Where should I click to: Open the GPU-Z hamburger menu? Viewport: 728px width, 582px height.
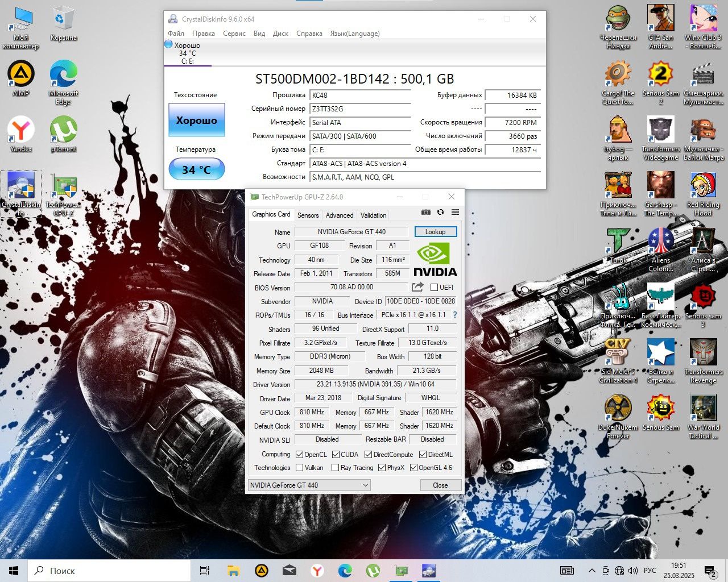[455, 212]
